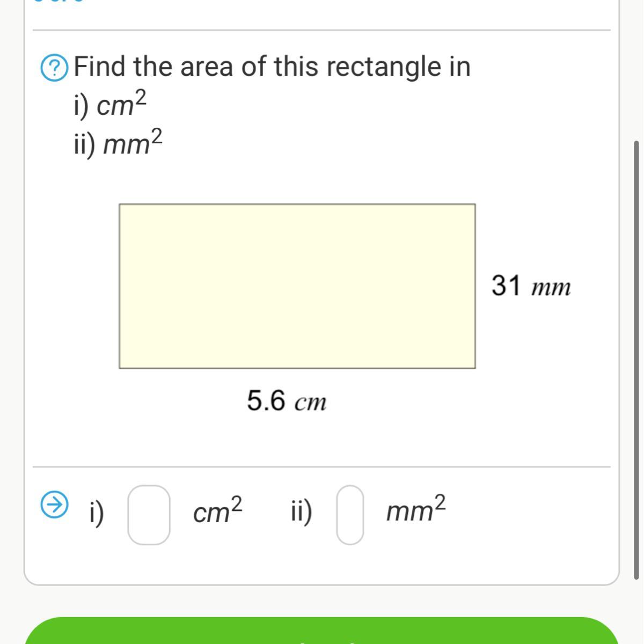Click the pale yellow rectangle diagram
The image size is (644, 644).
click(x=297, y=286)
